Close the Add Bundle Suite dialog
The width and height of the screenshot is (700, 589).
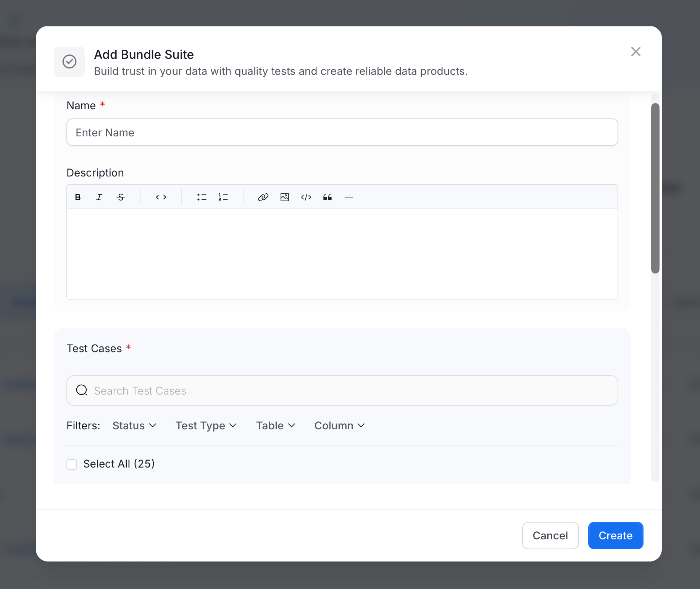coord(636,52)
